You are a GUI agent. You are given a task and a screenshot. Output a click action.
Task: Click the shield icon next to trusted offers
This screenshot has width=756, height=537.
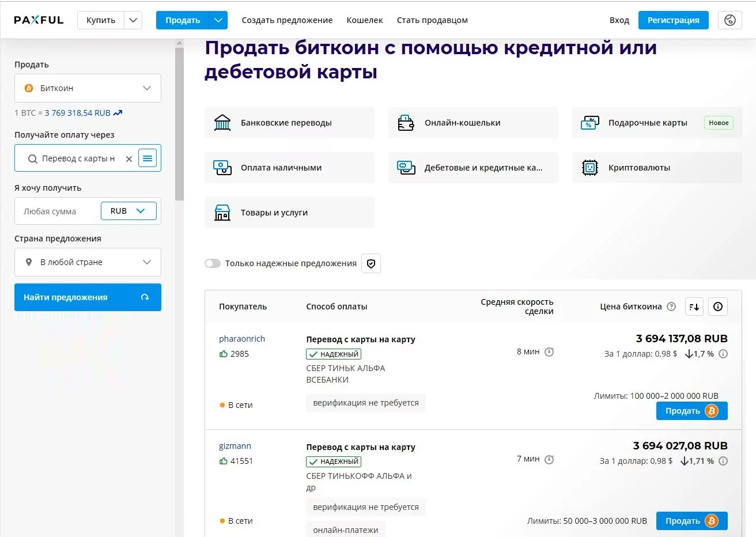pyautogui.click(x=371, y=263)
